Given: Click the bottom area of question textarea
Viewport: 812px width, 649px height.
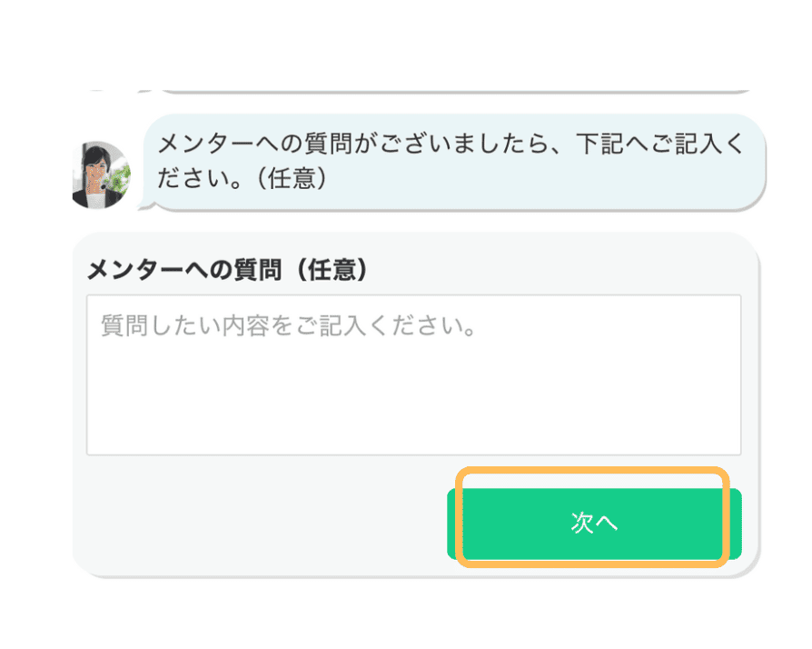Looking at the screenshot, I should click(x=413, y=436).
